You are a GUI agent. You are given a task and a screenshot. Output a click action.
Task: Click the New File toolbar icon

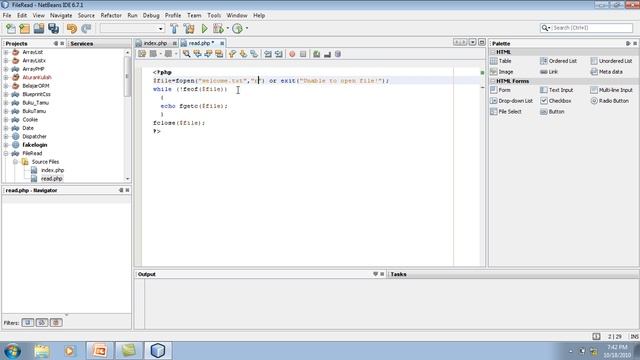(11, 29)
